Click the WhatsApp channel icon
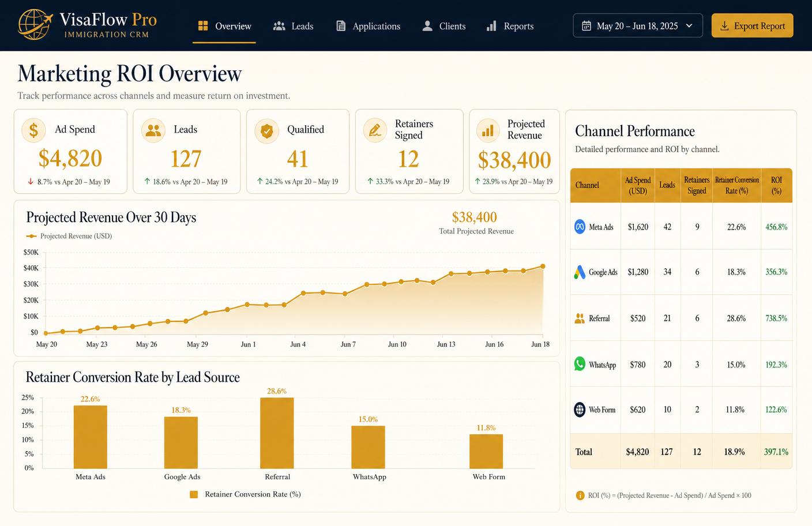The height and width of the screenshot is (526, 812). pos(580,364)
